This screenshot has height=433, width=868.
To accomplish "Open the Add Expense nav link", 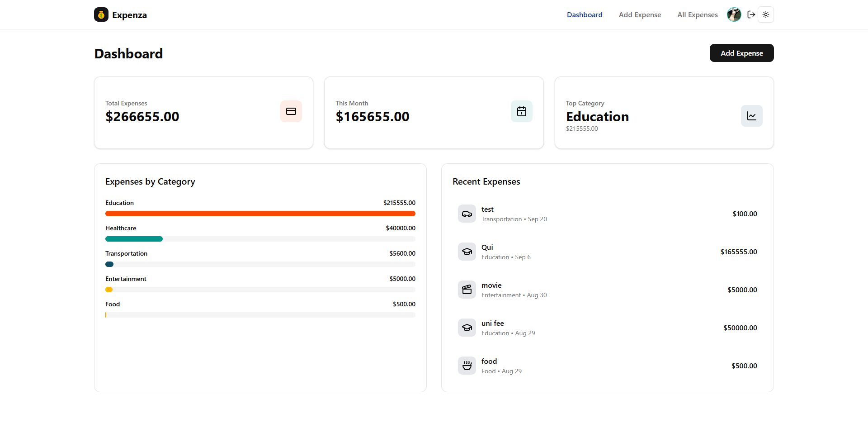I will [x=640, y=14].
